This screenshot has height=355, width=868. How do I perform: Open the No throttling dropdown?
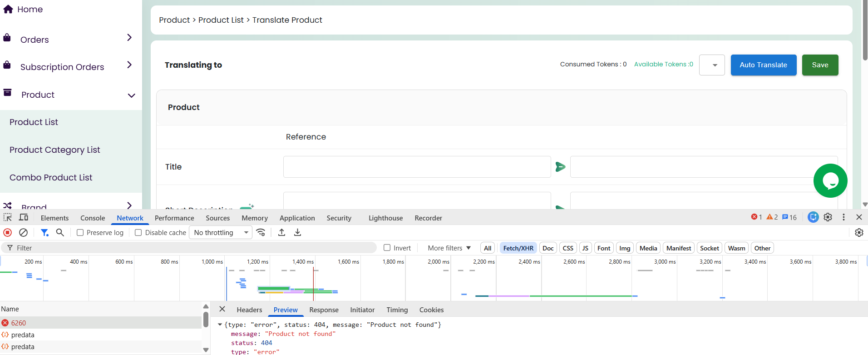[221, 232]
